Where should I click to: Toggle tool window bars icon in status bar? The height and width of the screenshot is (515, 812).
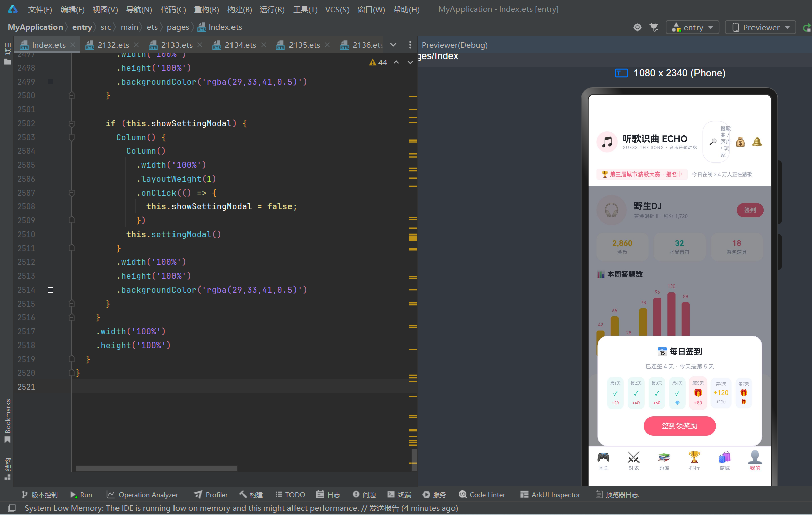pyautogui.click(x=12, y=508)
